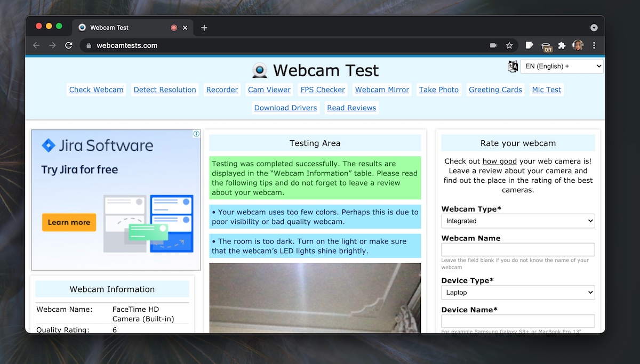Open the Webcam Type dropdown
Viewport: 640px width, 364px height.
click(518, 221)
